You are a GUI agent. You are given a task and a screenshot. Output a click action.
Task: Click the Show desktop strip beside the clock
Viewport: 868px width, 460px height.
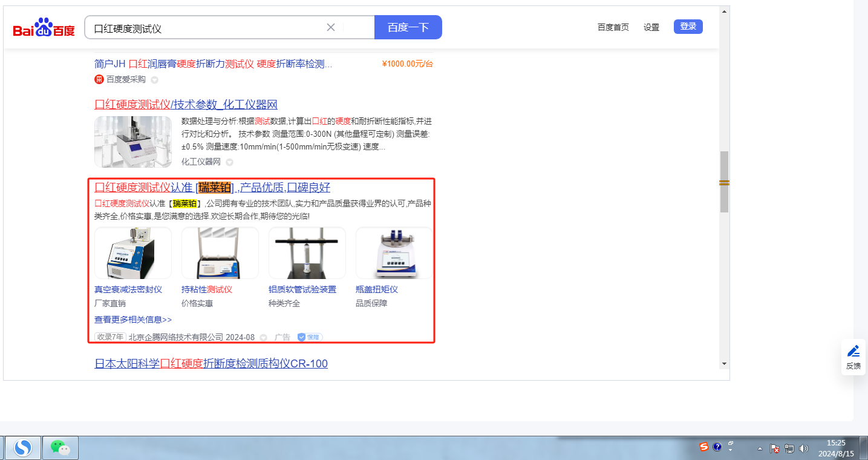coord(863,448)
